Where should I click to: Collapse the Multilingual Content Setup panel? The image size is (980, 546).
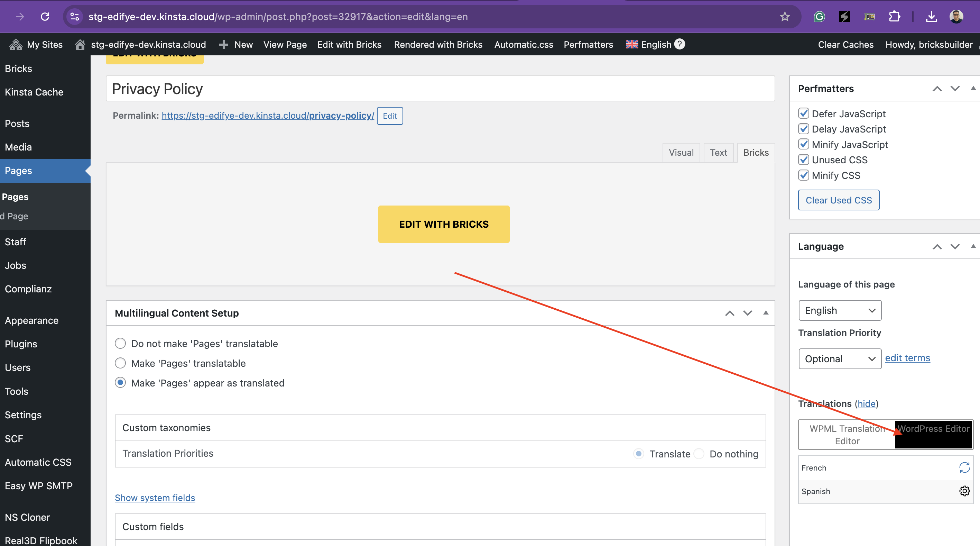[766, 313]
